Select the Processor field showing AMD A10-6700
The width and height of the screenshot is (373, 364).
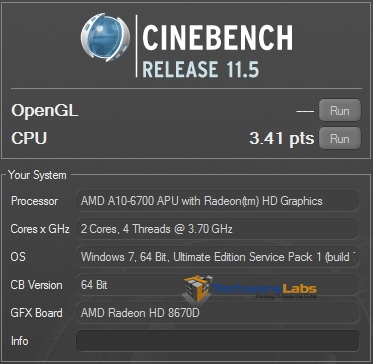tap(218, 201)
